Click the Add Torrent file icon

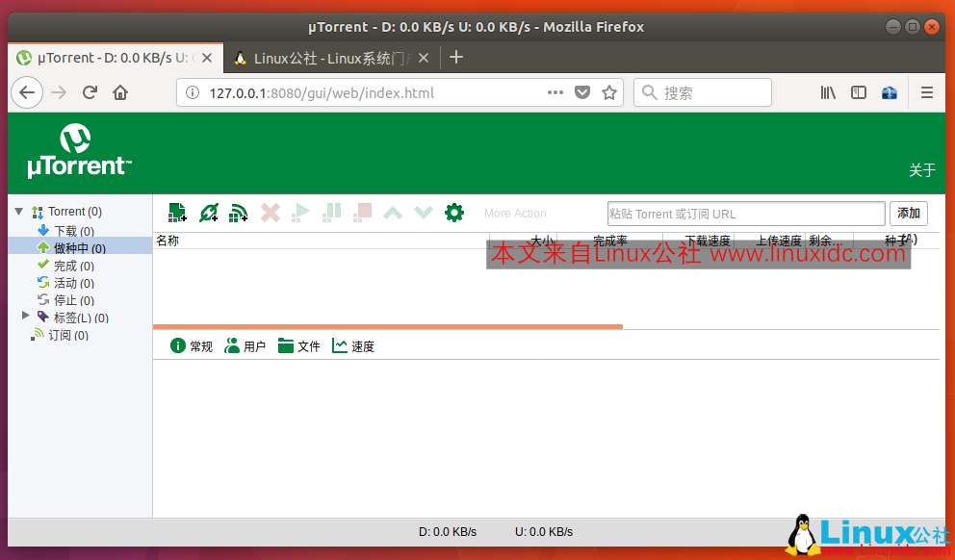[177, 213]
